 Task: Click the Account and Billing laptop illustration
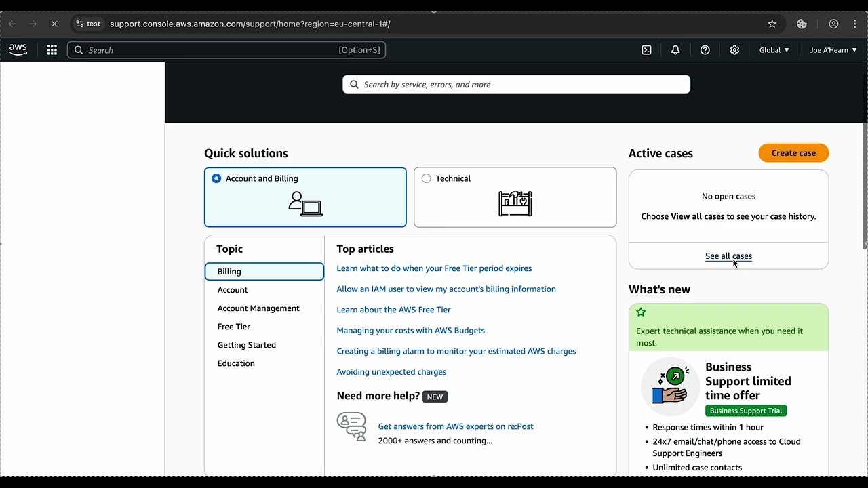(305, 204)
